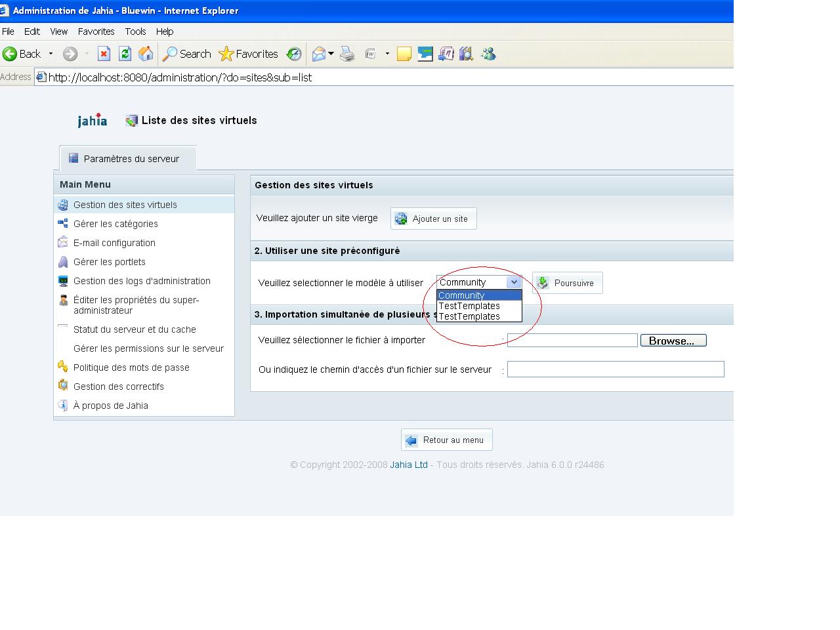Open the Edit menu
This screenshot has width=840, height=630.
31,31
